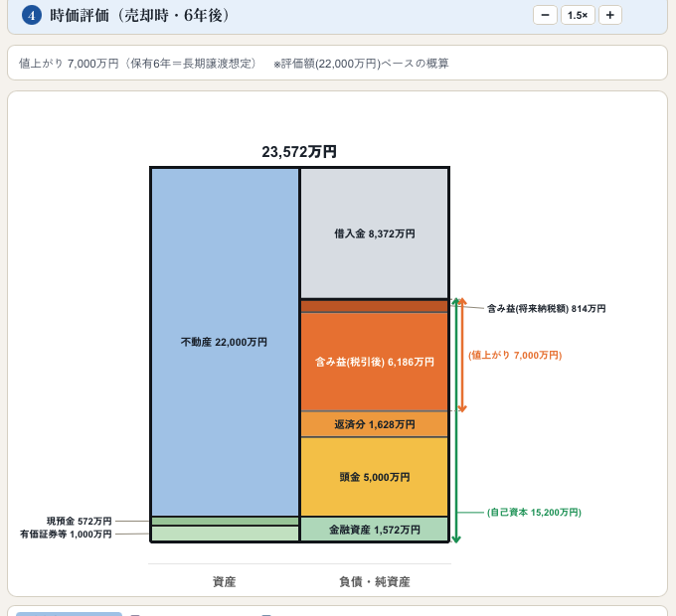The image size is (676, 616).
Task: Click the 時価評価（売却時・6年後）heading
Action: click(x=139, y=16)
